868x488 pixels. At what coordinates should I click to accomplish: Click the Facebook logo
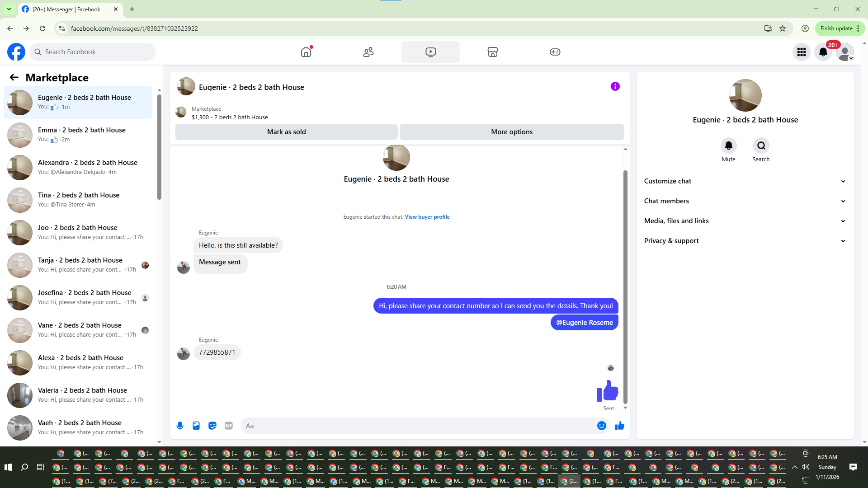(16, 52)
